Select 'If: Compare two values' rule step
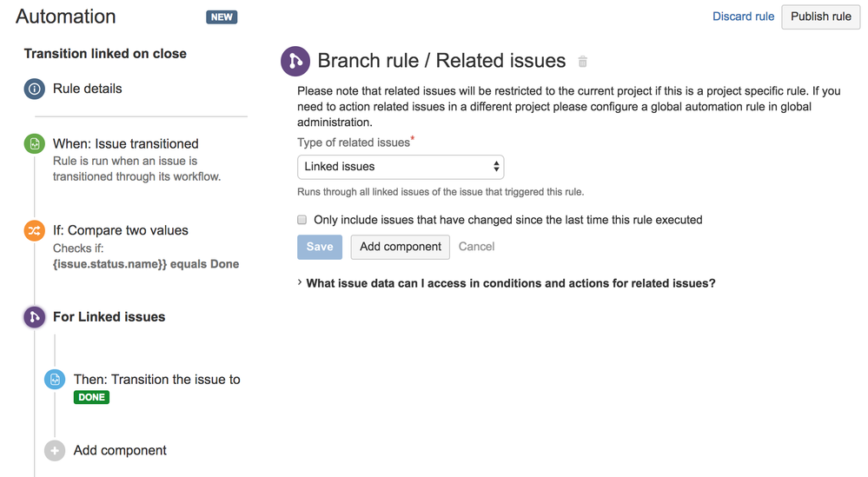Screen dimensions: 868x477 click(121, 230)
